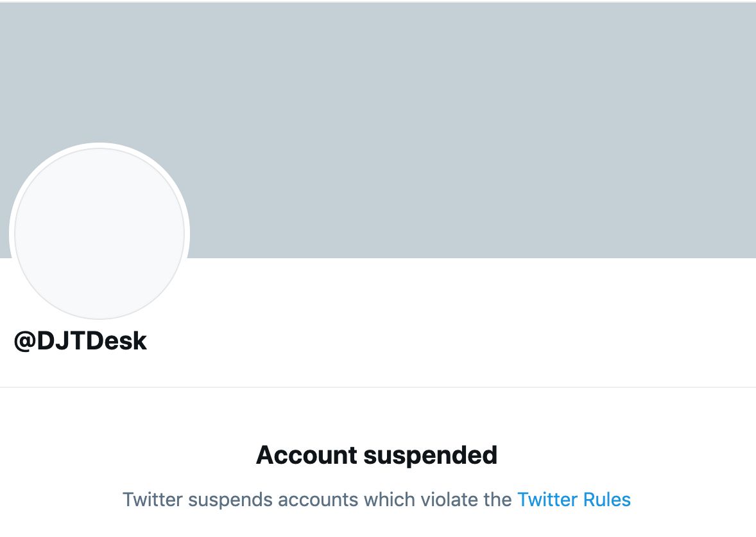Select the @DJTDesk account handle
This screenshot has height=537, width=756.
pyautogui.click(x=80, y=342)
